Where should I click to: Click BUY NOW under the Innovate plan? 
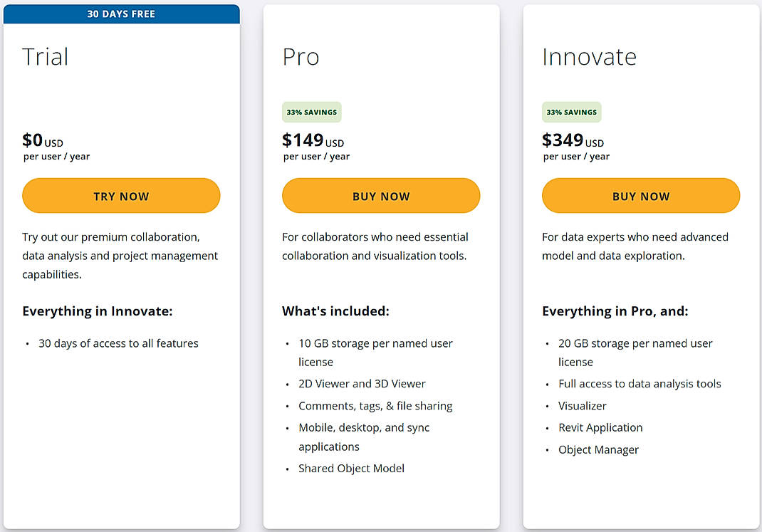640,195
